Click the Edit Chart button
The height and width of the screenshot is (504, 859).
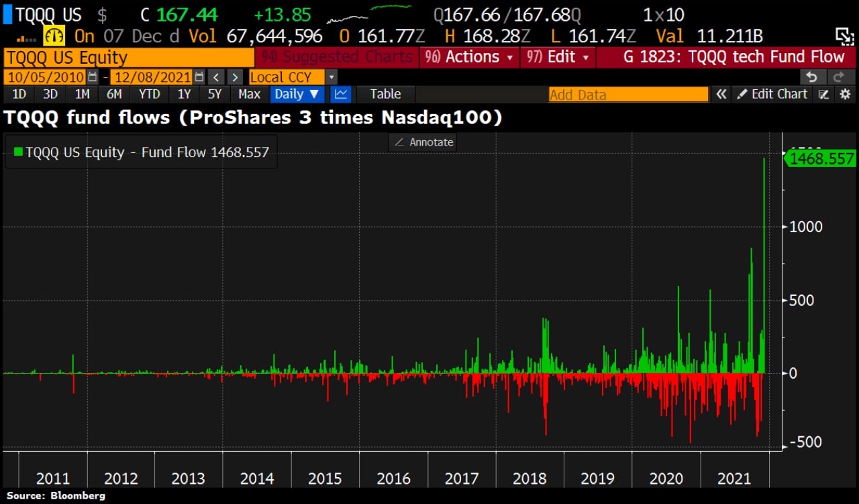[772, 95]
